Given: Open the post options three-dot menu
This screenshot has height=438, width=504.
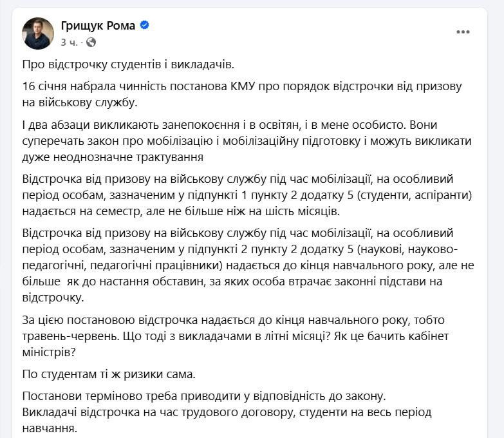Looking at the screenshot, I should click(x=463, y=32).
